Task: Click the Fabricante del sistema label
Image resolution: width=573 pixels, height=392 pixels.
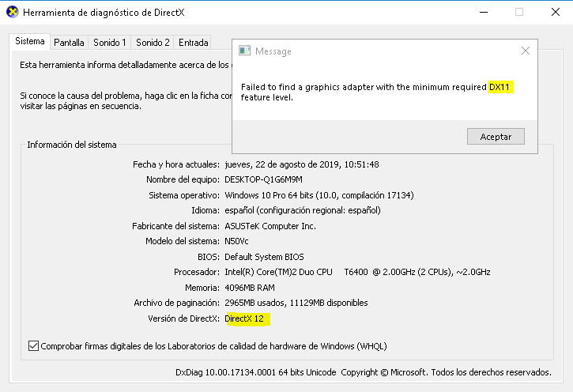Action: tap(175, 226)
